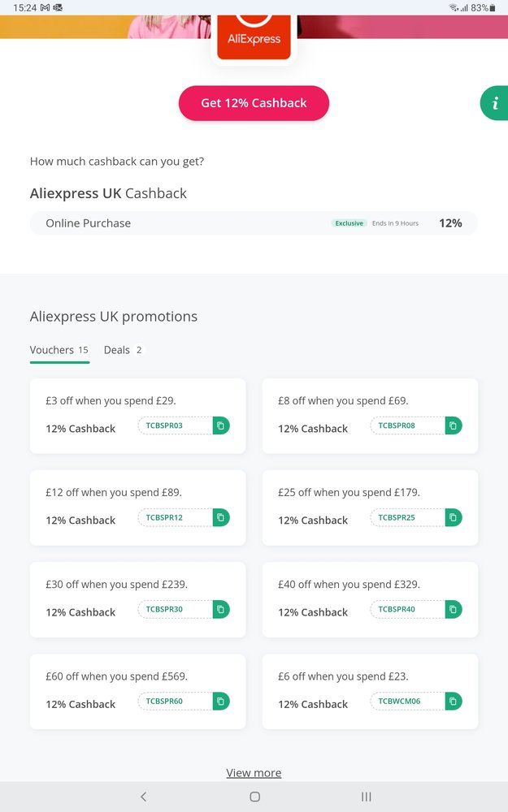Switch to the Vouchers tab
The height and width of the screenshot is (812, 508).
[59, 350]
